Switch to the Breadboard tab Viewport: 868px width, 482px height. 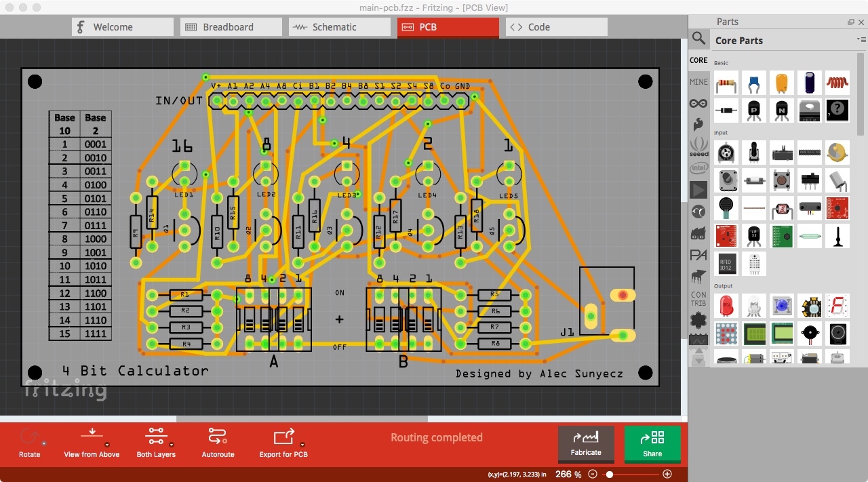click(x=231, y=27)
